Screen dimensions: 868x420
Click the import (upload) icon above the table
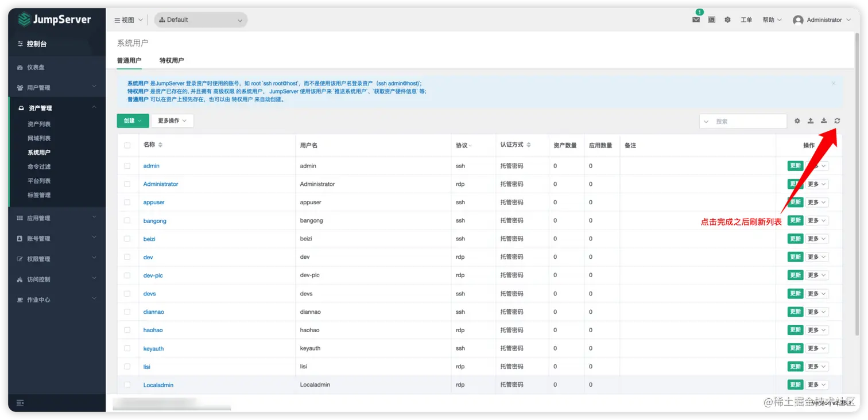point(811,120)
